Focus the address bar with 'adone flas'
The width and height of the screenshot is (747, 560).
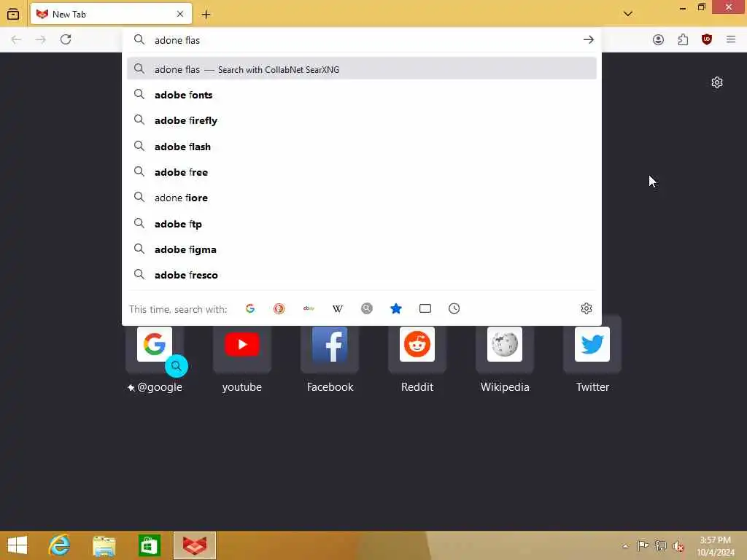(x=362, y=40)
